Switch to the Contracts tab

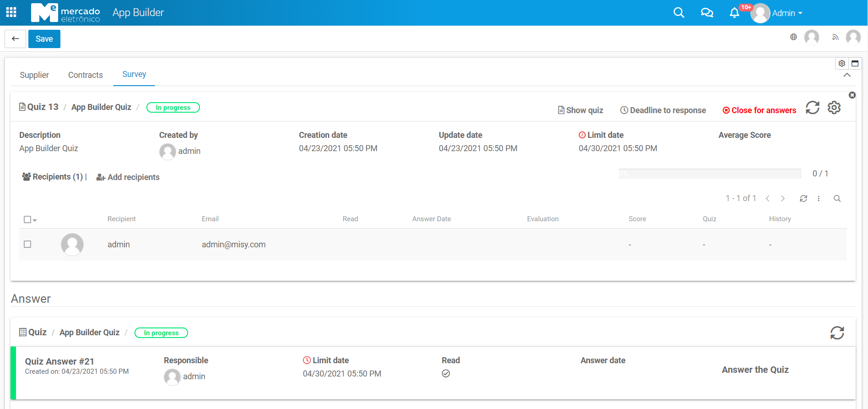click(x=86, y=75)
